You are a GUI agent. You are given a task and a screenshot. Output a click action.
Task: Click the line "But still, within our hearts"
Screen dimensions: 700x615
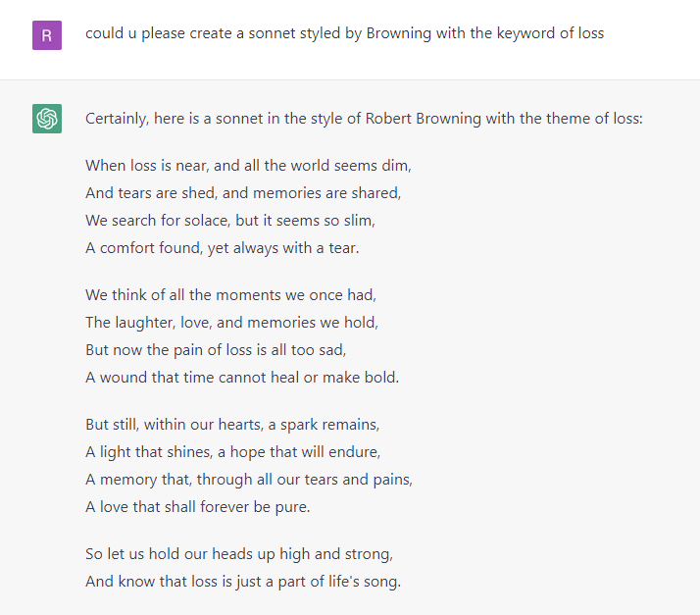coord(232,424)
